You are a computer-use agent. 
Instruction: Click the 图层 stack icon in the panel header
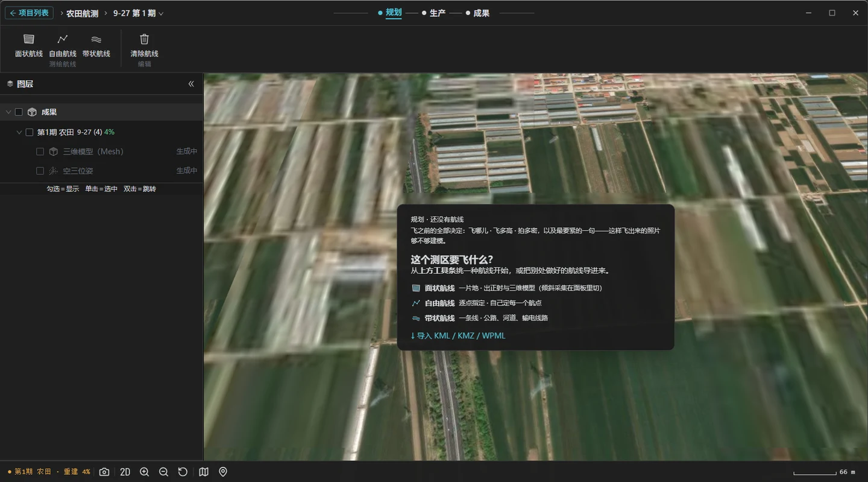(10, 84)
